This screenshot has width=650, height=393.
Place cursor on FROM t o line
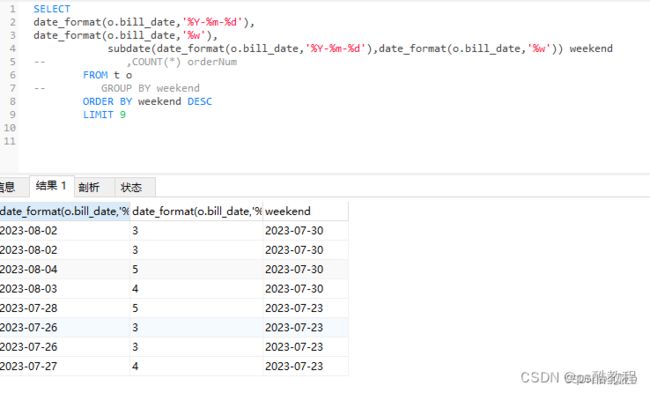click(x=107, y=75)
